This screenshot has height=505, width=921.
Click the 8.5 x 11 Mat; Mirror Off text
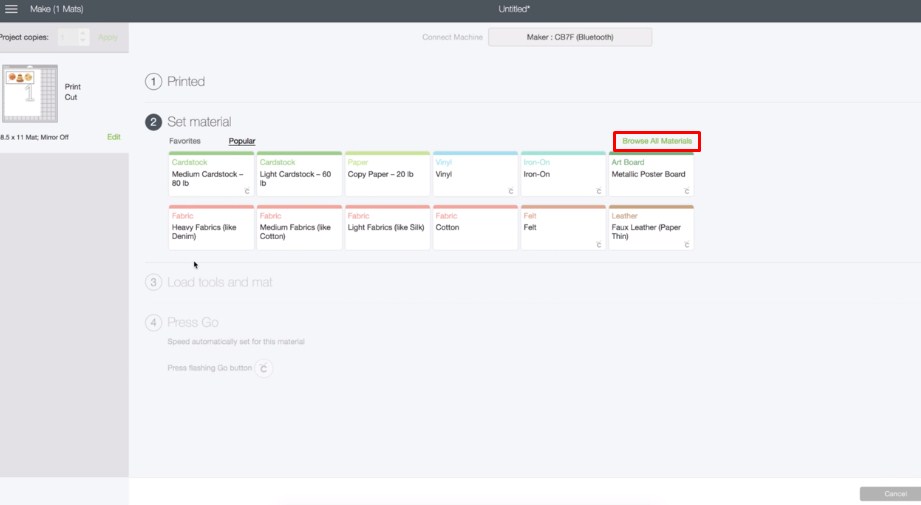[x=34, y=137]
